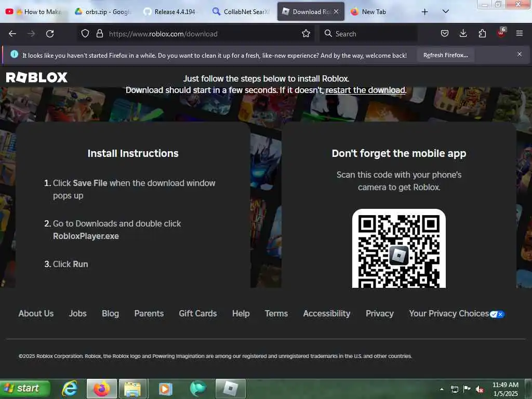Click the restart the download link
This screenshot has height=399, width=532.
(365, 90)
